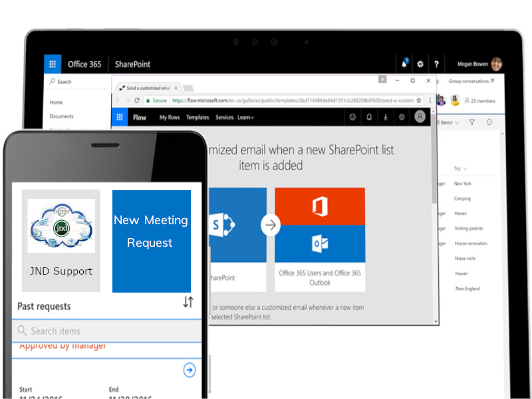Select the 'New York' trip row
The height and width of the screenshot is (399, 532).
pyautogui.click(x=463, y=184)
